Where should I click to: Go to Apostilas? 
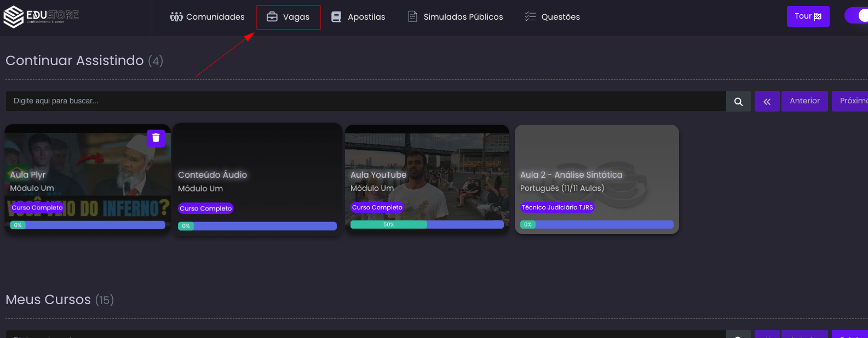(x=358, y=17)
